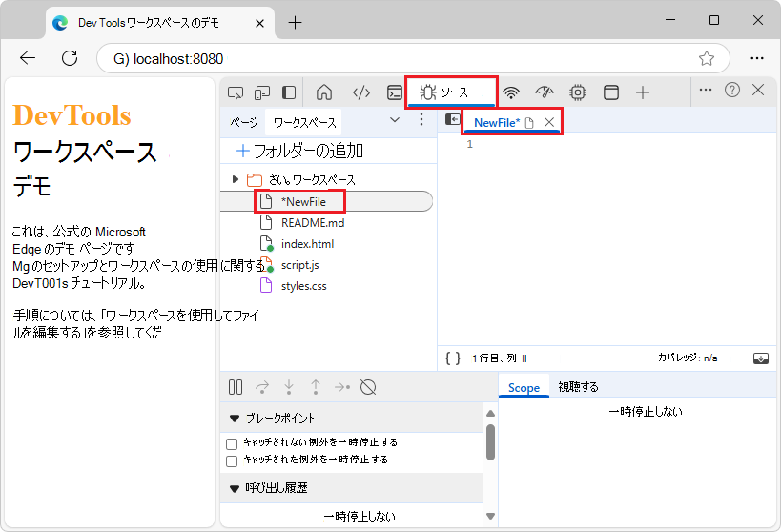Image resolution: width=781 pixels, height=532 pixels.
Task: Toggle the DevTools sidebar dock icon
Action: click(x=289, y=92)
